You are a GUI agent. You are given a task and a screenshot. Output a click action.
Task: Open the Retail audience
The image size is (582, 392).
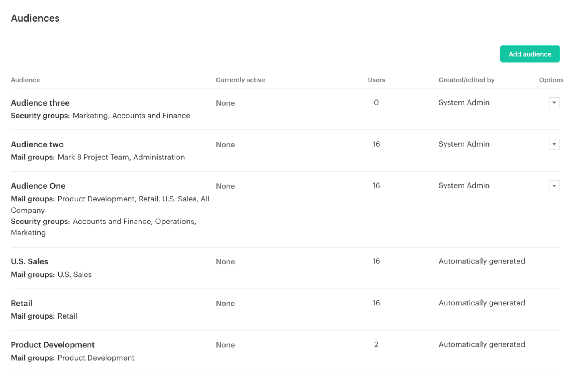22,303
